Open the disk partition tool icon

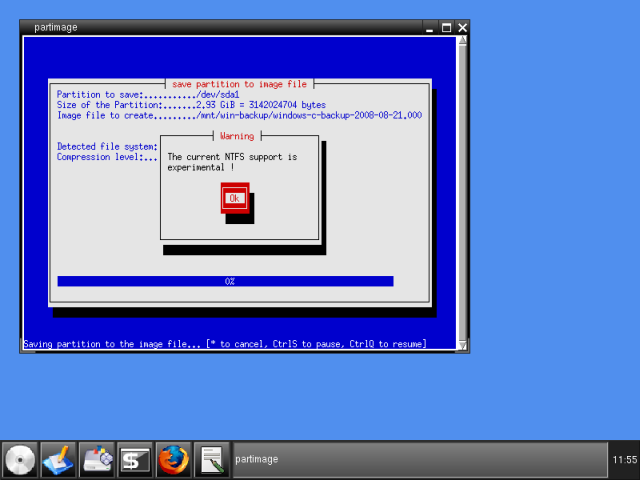click(x=96, y=460)
